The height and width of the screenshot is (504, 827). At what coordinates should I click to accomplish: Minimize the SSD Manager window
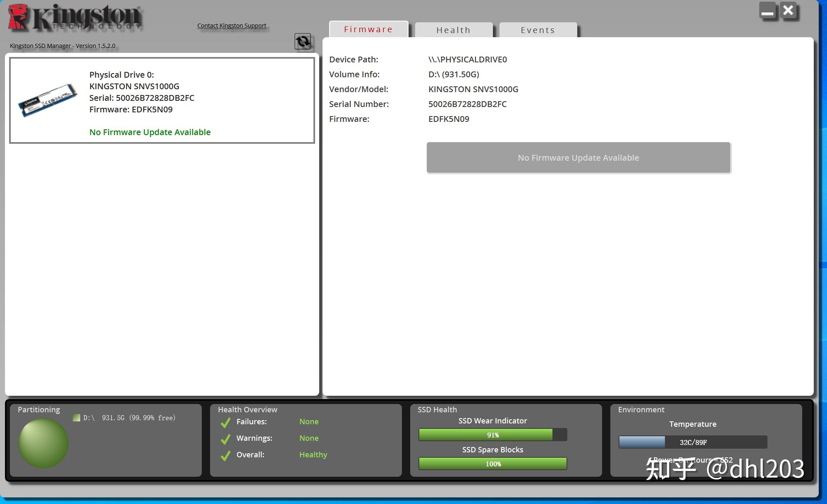click(767, 11)
